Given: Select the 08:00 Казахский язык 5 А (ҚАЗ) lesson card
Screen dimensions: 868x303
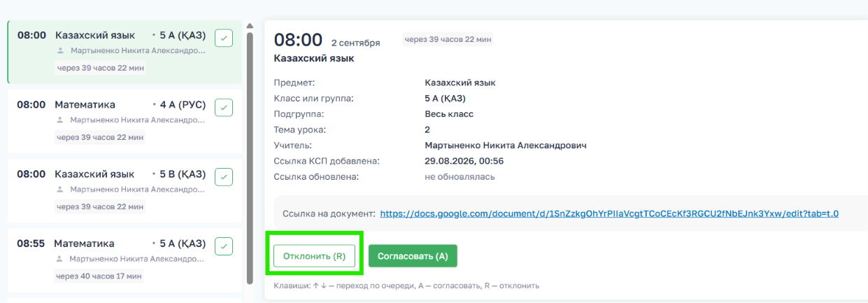Looking at the screenshot, I should (x=124, y=52).
